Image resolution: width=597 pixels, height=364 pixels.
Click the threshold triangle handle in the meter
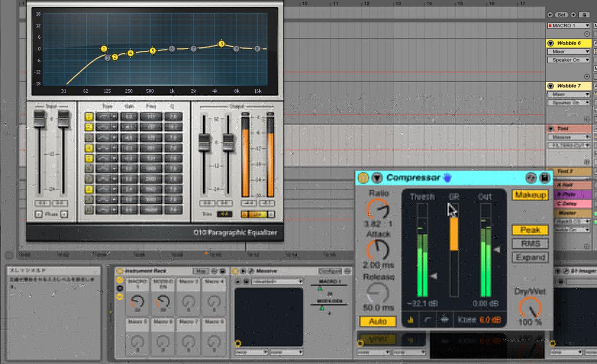coord(434,276)
